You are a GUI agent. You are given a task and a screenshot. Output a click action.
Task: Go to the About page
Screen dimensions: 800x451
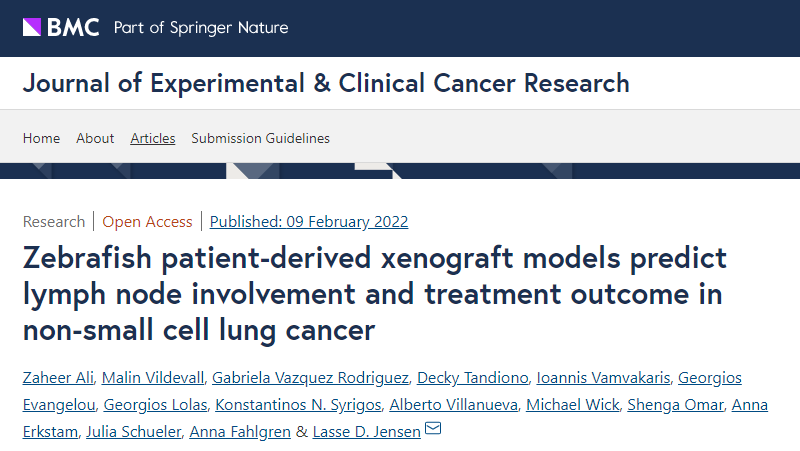tap(95, 138)
